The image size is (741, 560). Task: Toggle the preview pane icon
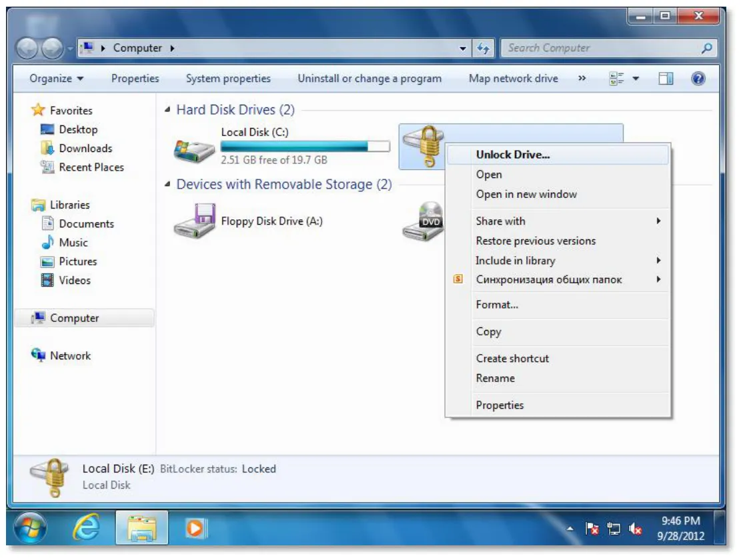click(x=666, y=79)
